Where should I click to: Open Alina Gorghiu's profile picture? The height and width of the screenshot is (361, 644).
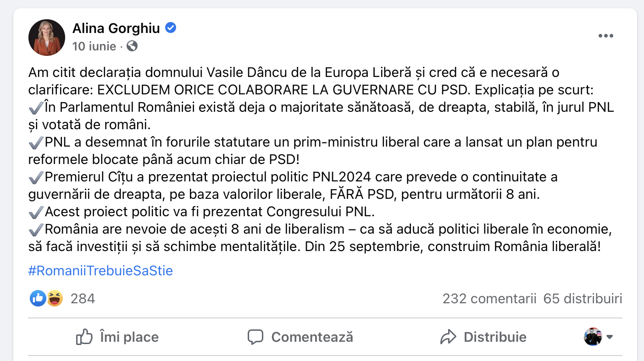click(x=47, y=38)
